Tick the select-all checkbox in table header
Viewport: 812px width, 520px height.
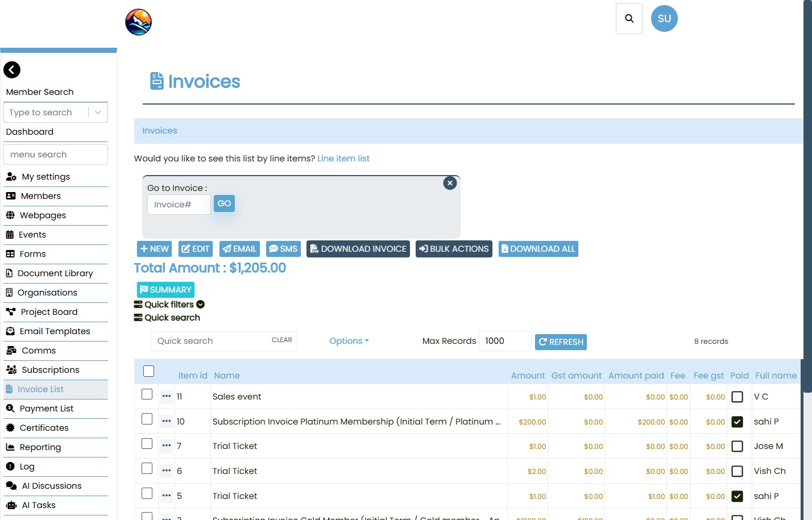point(149,371)
